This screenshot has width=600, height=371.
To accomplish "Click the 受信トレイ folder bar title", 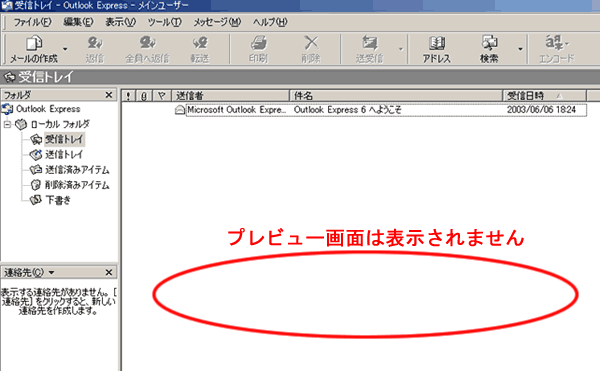I will 46,77.
